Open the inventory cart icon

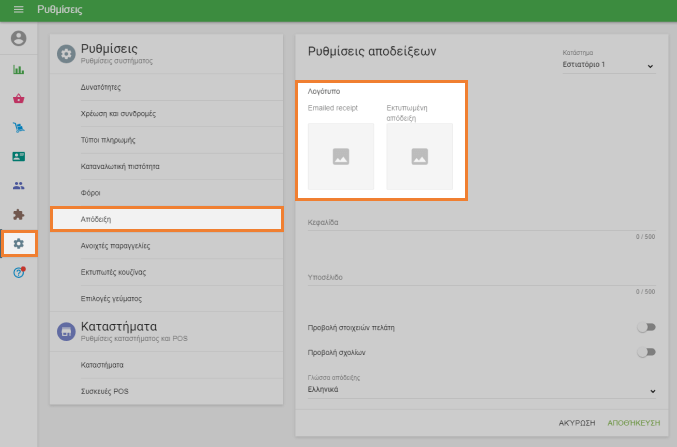point(18,128)
